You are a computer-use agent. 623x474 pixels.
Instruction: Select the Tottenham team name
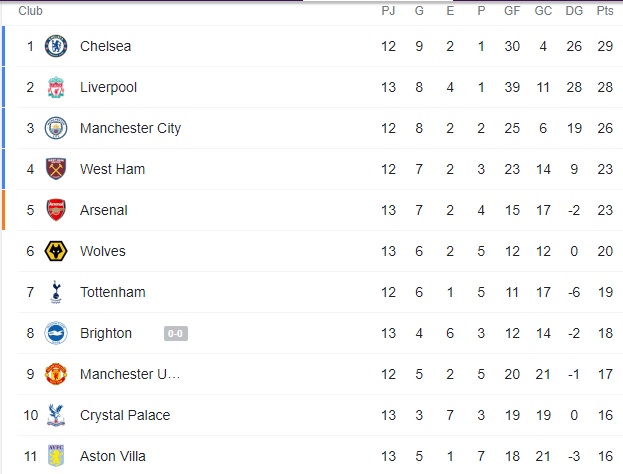pyautogui.click(x=112, y=292)
